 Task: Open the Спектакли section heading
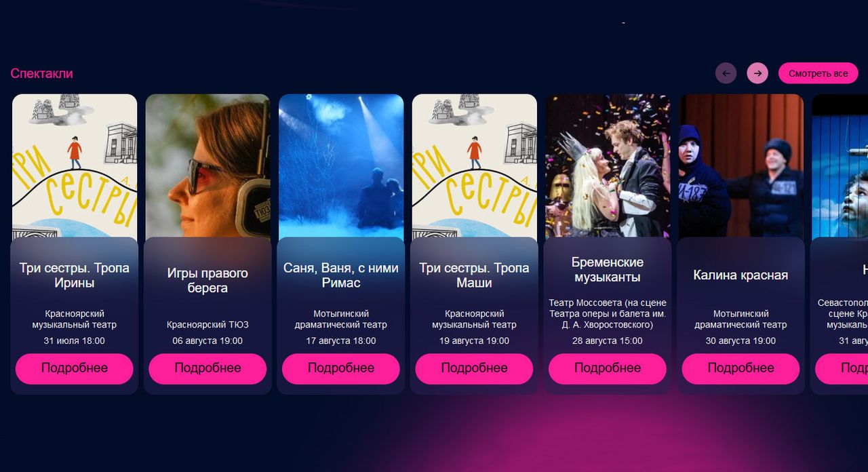(41, 73)
